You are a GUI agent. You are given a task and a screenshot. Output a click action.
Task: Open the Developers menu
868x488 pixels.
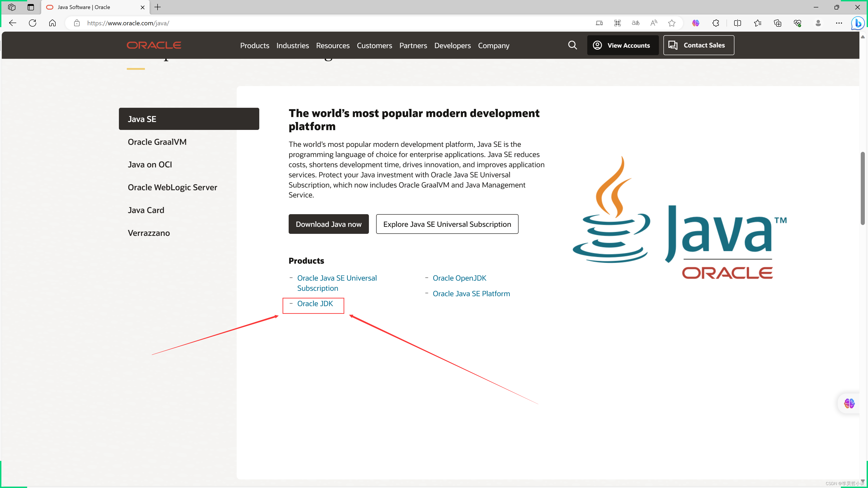click(452, 45)
